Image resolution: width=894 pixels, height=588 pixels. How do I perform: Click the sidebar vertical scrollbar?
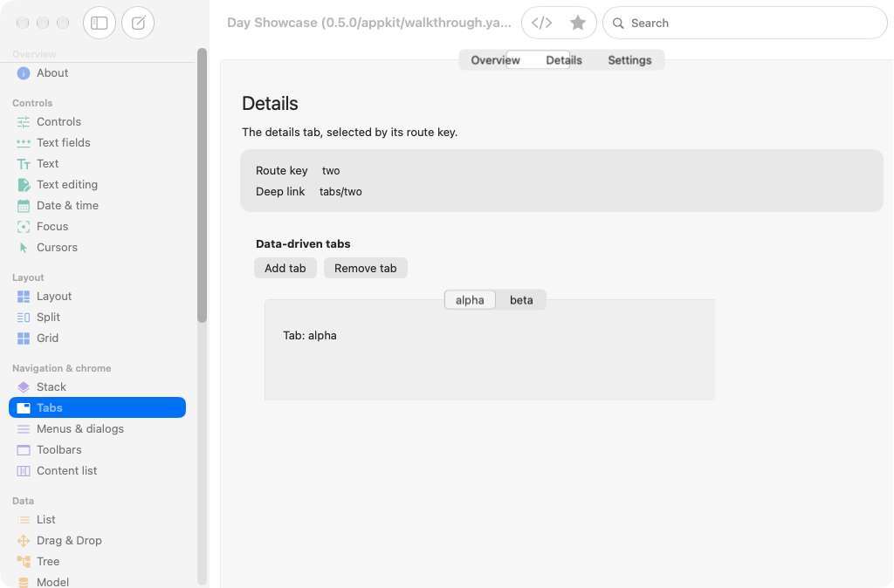(x=202, y=186)
